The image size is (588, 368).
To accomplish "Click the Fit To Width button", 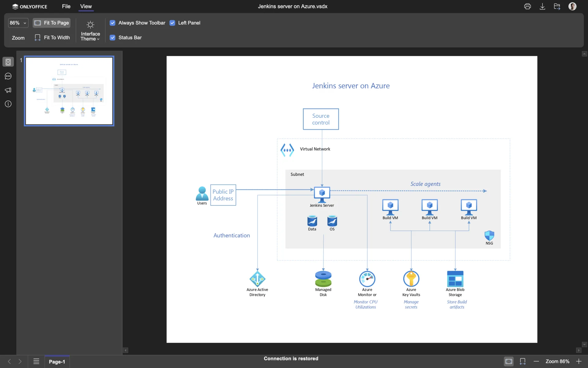I will pyautogui.click(x=52, y=37).
